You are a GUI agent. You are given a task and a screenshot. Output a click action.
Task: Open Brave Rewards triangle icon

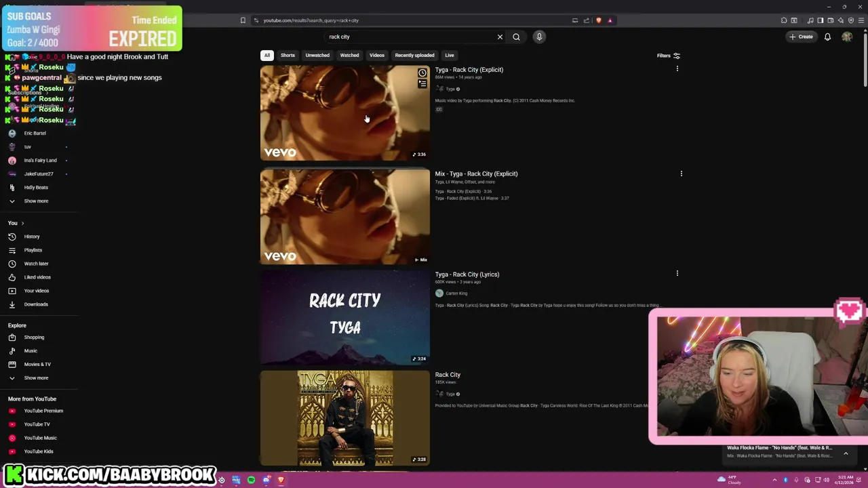click(x=610, y=20)
